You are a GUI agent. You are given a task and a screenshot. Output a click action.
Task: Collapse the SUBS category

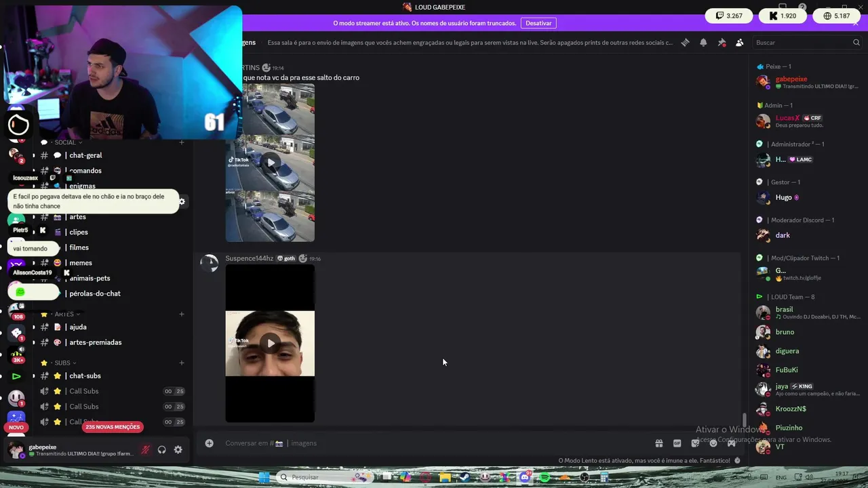click(62, 363)
